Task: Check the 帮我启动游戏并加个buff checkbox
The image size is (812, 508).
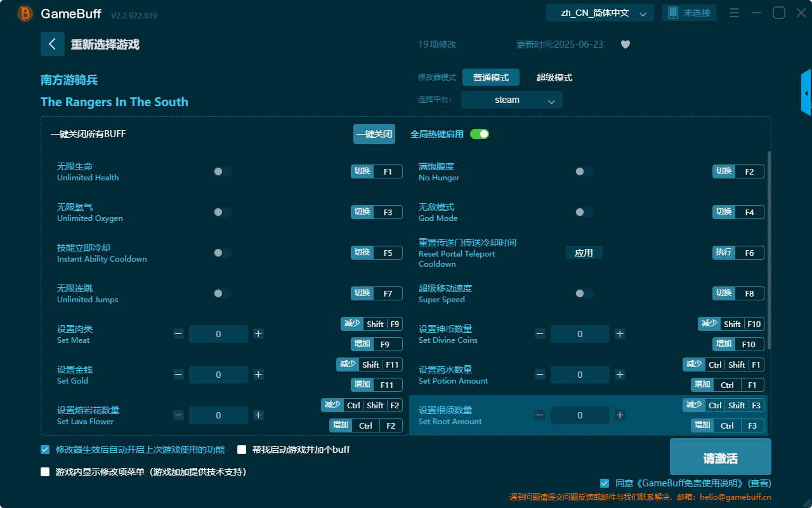Action: coord(242,449)
